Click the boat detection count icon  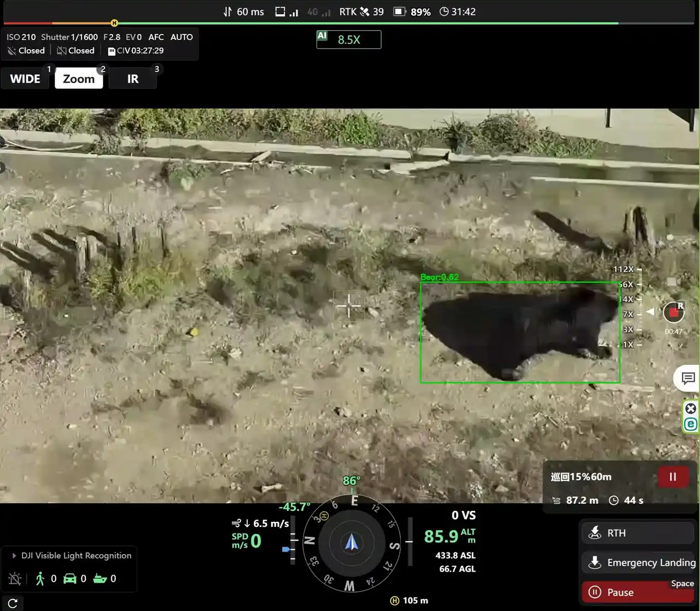tap(100, 579)
